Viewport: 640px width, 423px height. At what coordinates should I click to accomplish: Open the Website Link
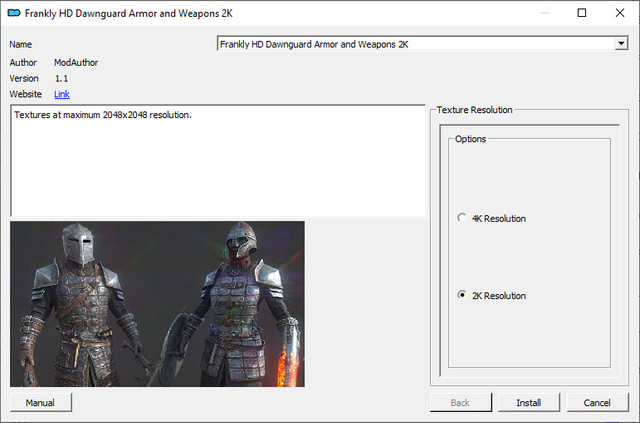tap(62, 94)
